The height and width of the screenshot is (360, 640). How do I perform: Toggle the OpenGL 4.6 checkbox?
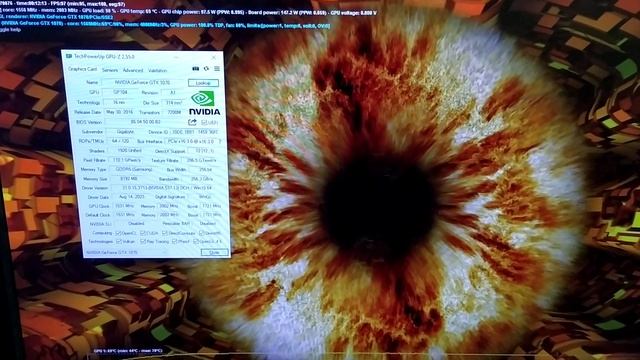pyautogui.click(x=196, y=242)
